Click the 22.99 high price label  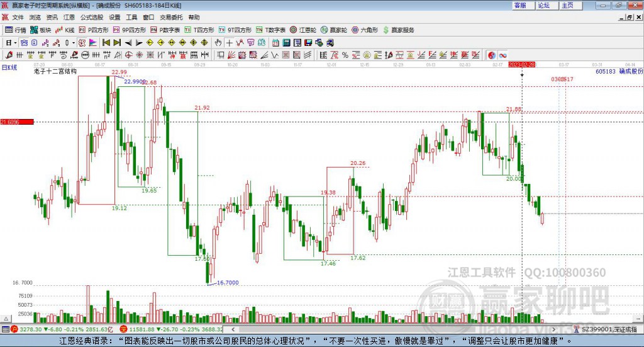coord(119,72)
